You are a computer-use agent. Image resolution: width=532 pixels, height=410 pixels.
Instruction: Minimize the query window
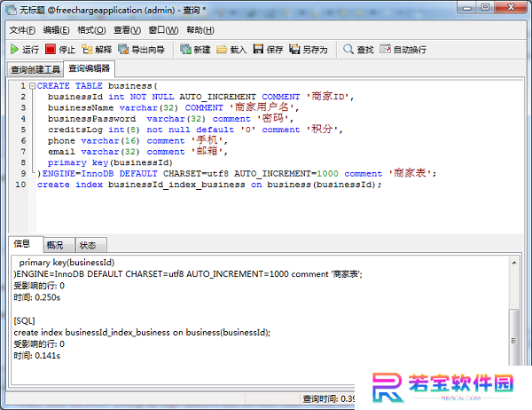click(467, 8)
